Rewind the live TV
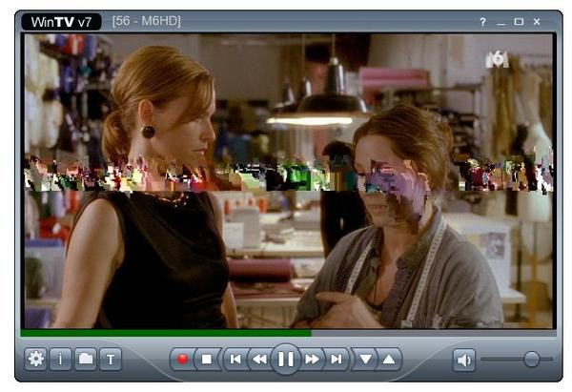Viewport: 572px width, 392px height. pos(259,360)
